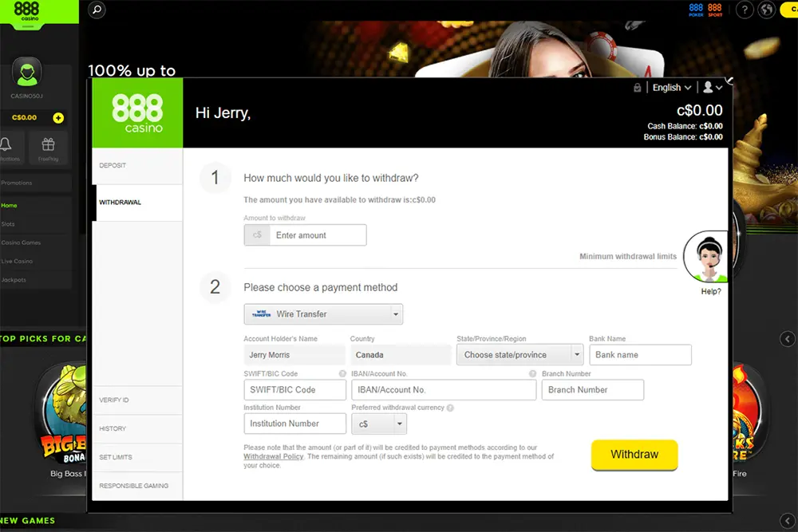The height and width of the screenshot is (532, 798).
Task: Click the Canada country field
Action: (401, 355)
